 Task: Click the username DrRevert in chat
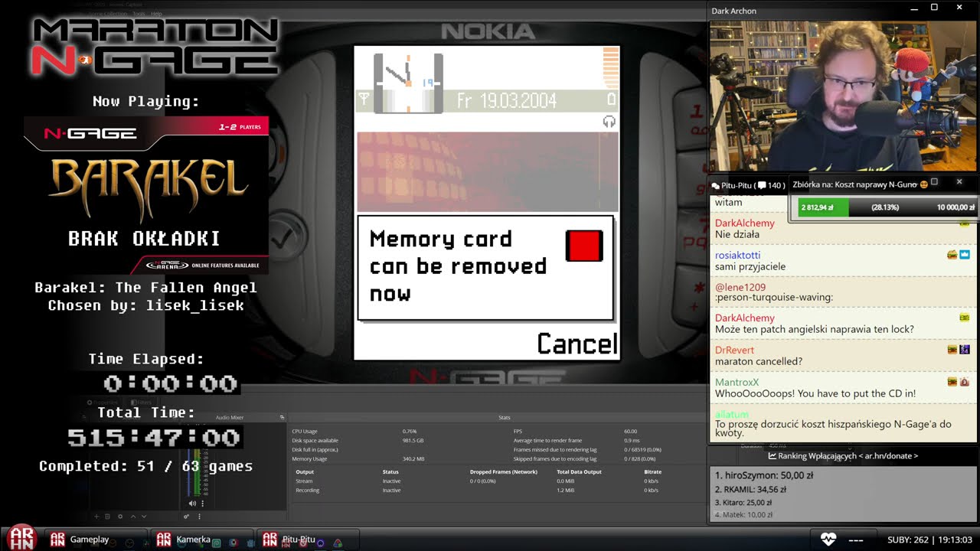(734, 350)
